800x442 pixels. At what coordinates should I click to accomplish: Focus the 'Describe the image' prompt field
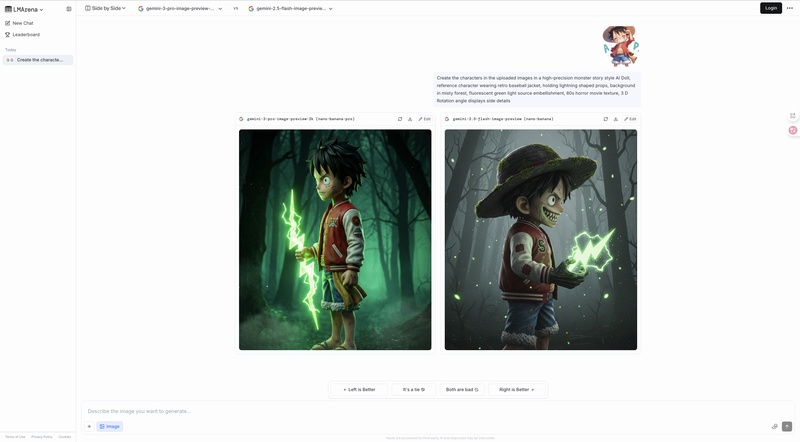(429, 411)
